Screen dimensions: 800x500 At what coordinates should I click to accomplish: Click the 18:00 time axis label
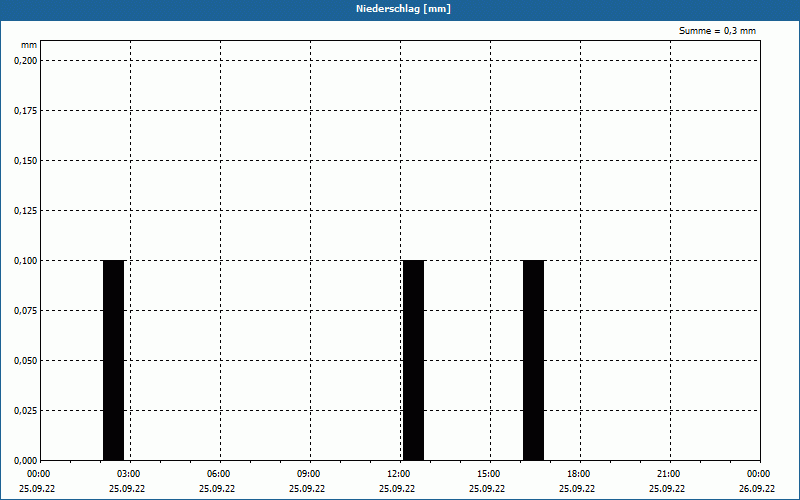coord(579,474)
